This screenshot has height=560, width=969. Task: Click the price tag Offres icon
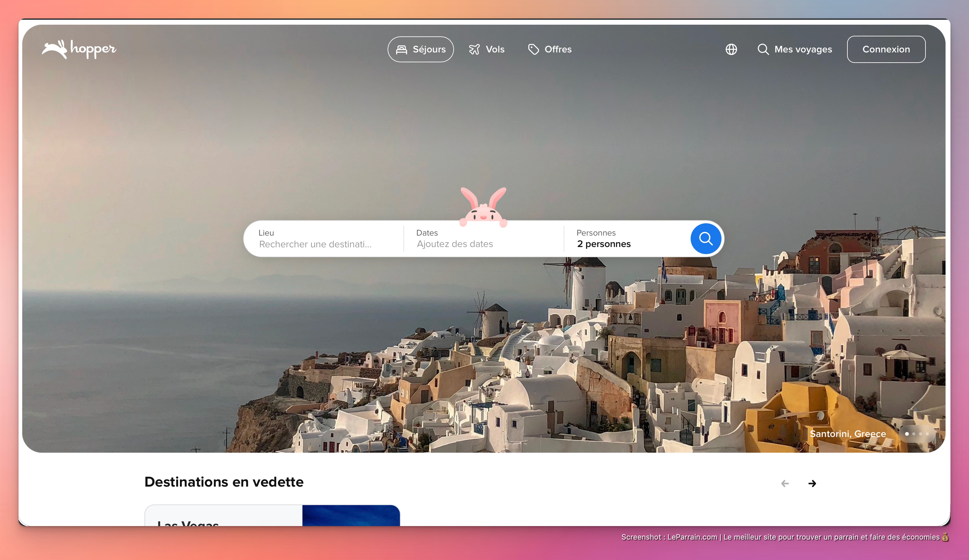(533, 50)
